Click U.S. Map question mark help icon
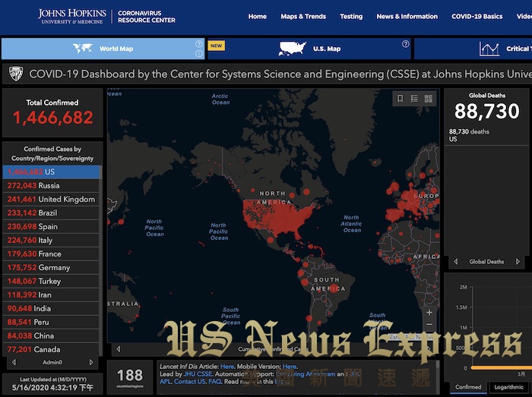This screenshot has width=532, height=397. click(x=405, y=44)
